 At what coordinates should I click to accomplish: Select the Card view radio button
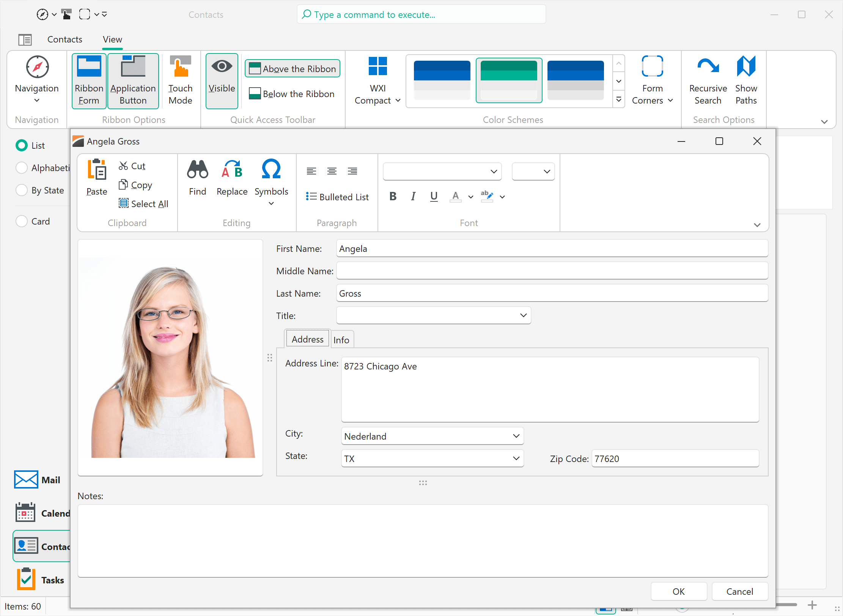22,221
